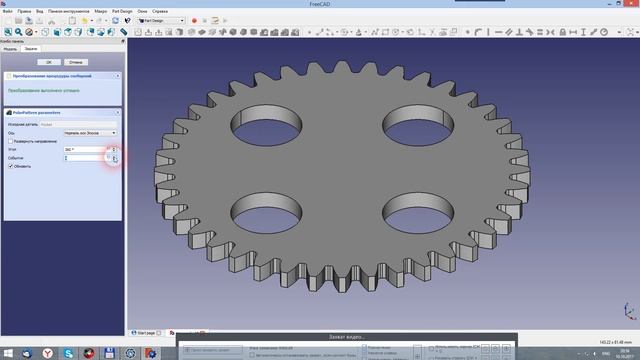Open the Вид menu
Viewport: 640px width, 360px height.
(40, 11)
